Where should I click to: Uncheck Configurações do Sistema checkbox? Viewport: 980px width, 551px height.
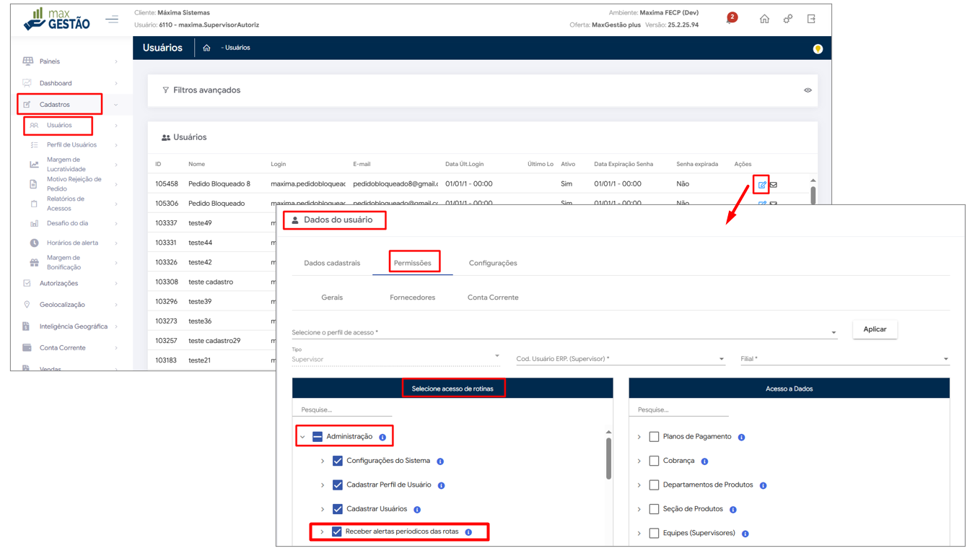[338, 461]
